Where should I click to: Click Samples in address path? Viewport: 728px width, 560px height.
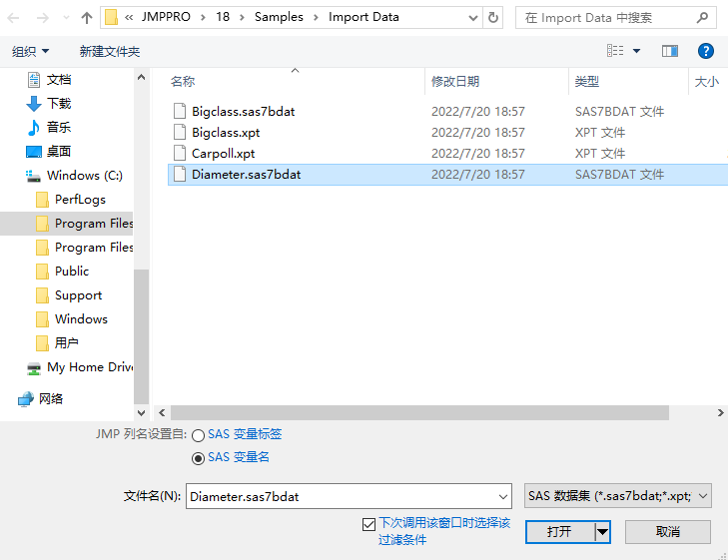coord(279,17)
